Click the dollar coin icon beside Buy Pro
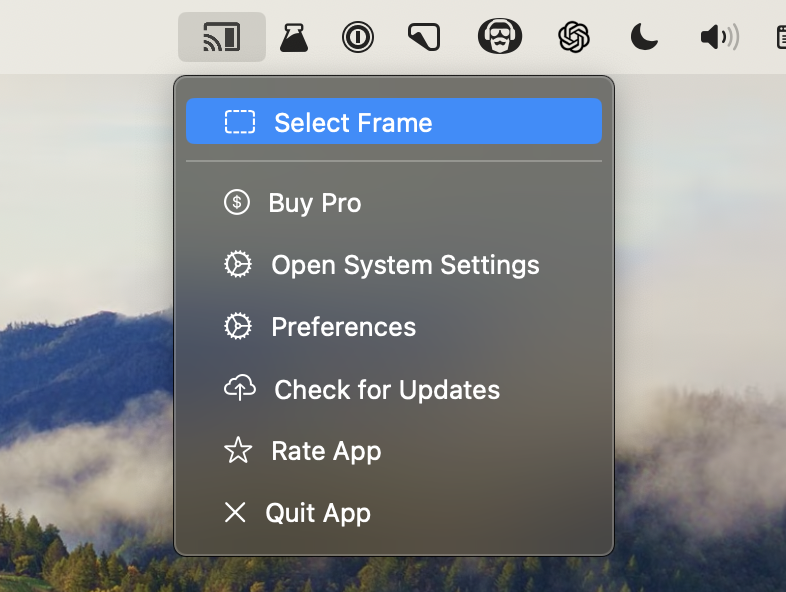The image size is (786, 592). click(x=237, y=203)
